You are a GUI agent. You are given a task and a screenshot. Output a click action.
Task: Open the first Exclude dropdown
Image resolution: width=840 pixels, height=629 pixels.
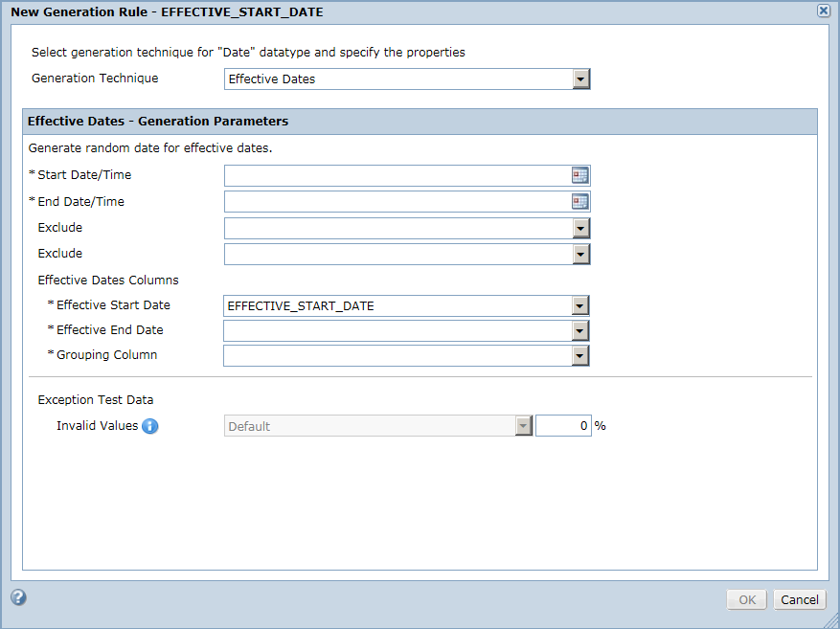[580, 229]
